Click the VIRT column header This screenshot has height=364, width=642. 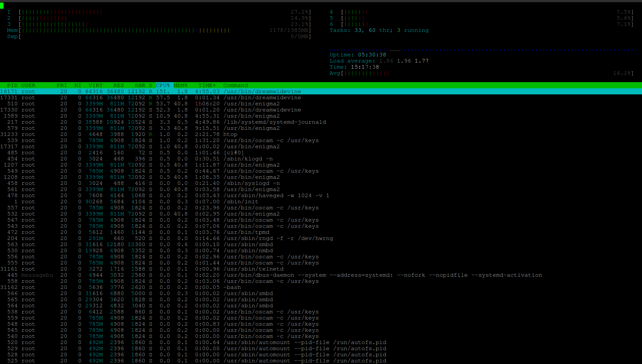click(95, 85)
